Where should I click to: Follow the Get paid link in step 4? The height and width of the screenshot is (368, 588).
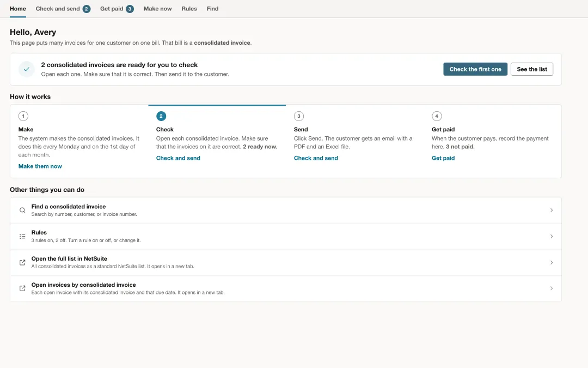coord(443,158)
